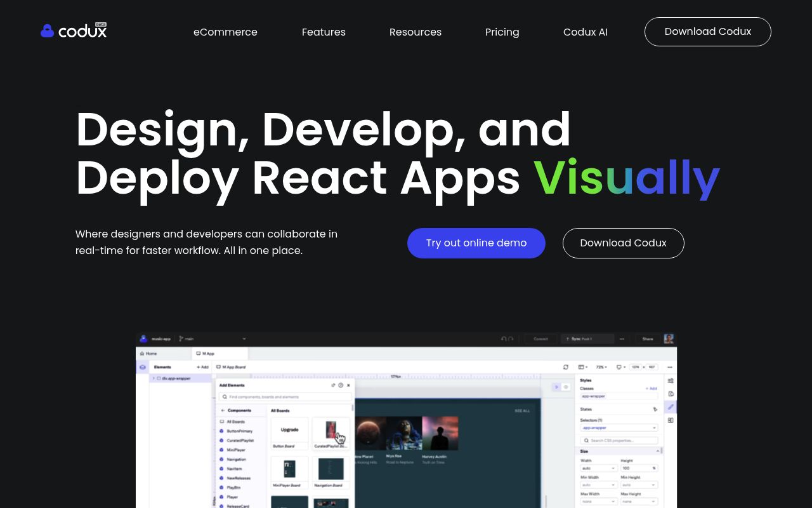The width and height of the screenshot is (812, 508).
Task: Pin the Add Elements panel
Action: coord(334,385)
